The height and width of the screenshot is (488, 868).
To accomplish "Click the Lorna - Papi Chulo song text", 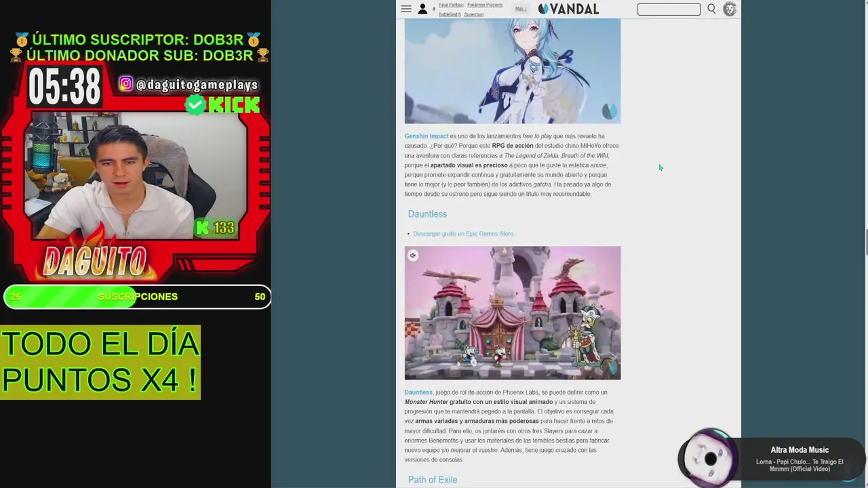I will pyautogui.click(x=800, y=466).
